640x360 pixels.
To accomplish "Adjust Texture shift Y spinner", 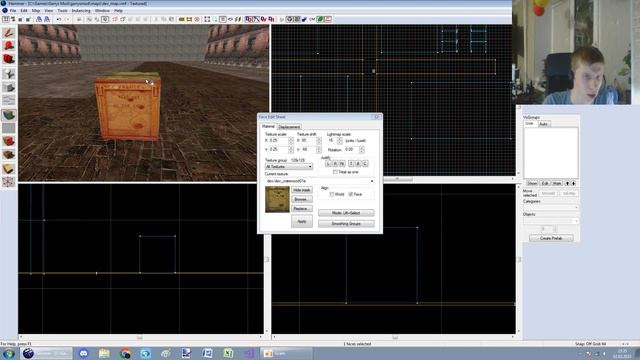I will (319, 150).
